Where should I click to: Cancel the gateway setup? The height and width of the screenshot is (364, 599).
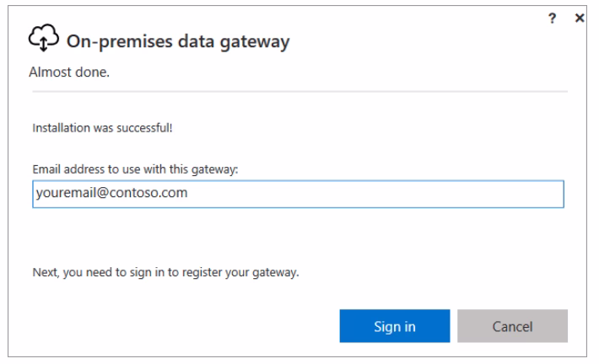pos(512,326)
